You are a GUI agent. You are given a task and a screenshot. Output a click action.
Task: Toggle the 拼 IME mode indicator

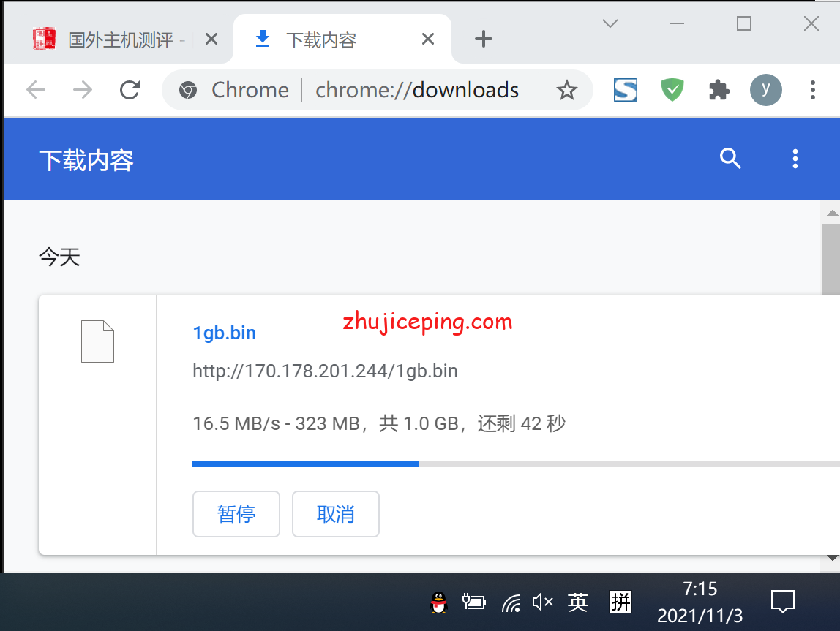pyautogui.click(x=620, y=602)
